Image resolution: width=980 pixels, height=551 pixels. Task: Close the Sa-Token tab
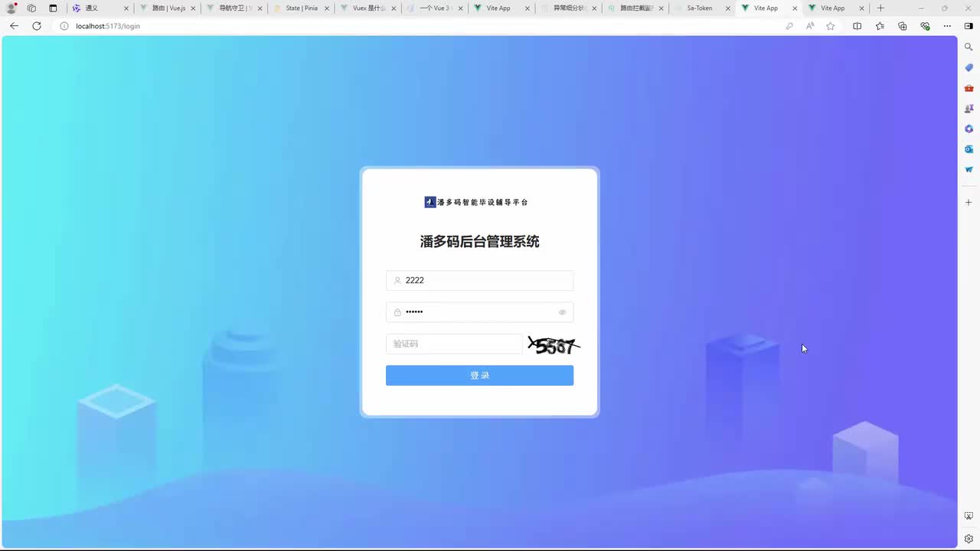(x=727, y=8)
